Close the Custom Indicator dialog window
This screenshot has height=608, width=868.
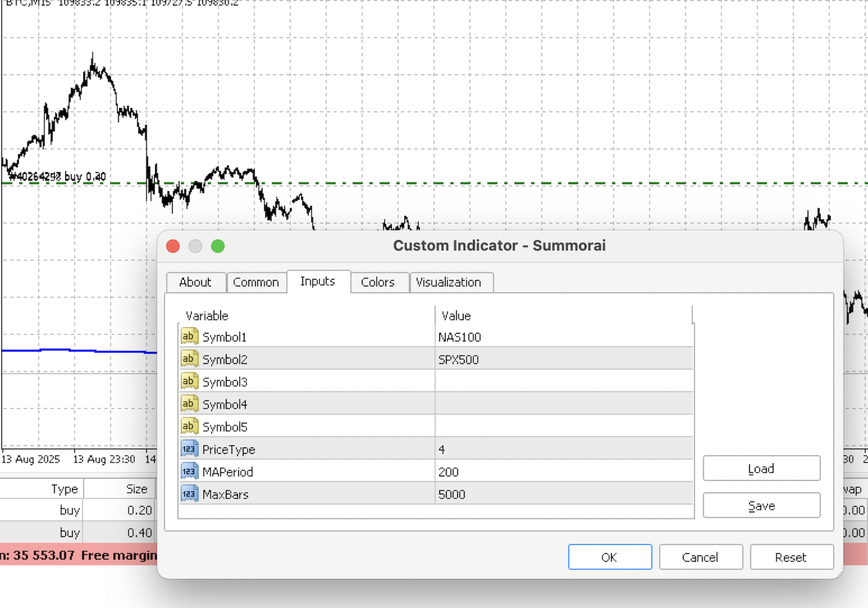click(x=173, y=246)
